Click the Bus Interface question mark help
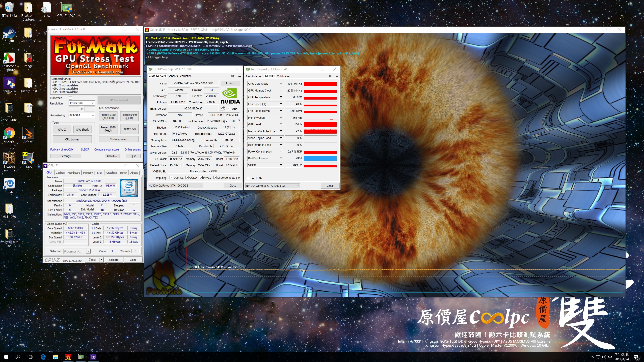Viewport: 644px width, 362px height. point(239,121)
